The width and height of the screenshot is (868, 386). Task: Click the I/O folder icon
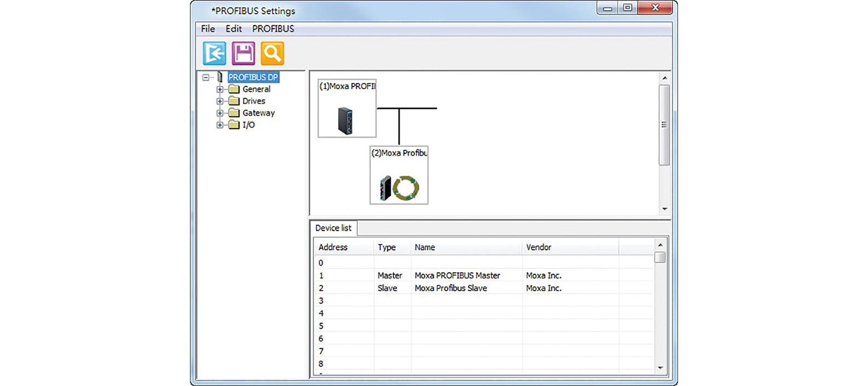tap(234, 125)
